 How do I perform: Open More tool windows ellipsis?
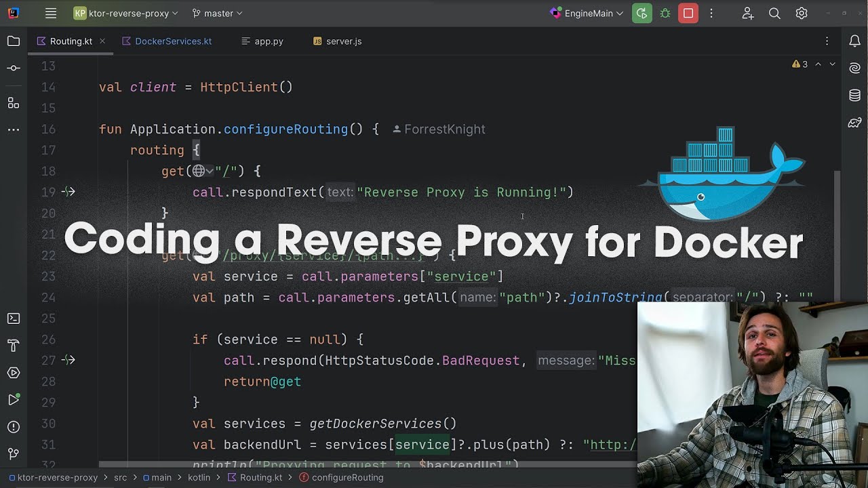(x=14, y=129)
